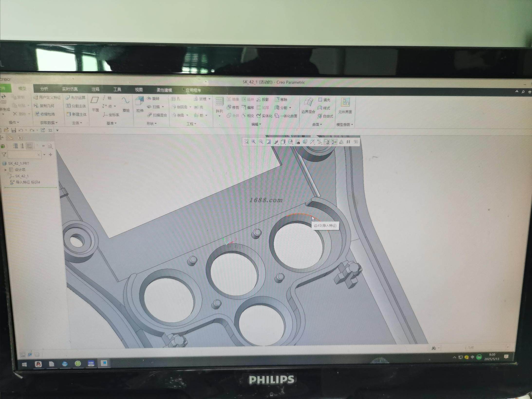Image resolution: width=532 pixels, height=399 pixels.
Task: Click the refit view magnifier icon
Action: 246,142
